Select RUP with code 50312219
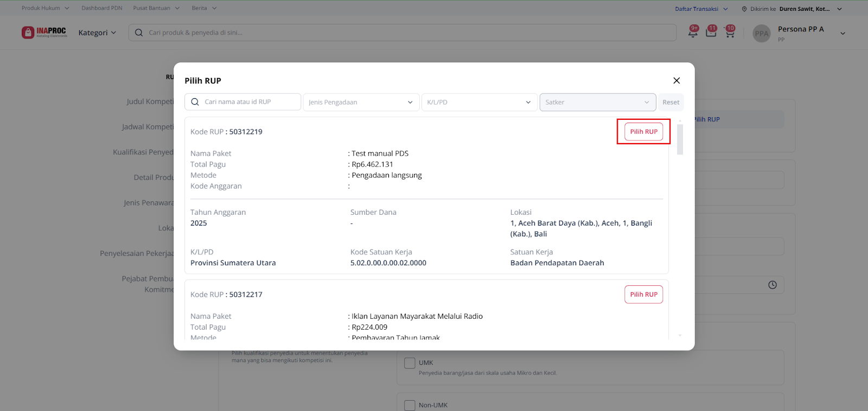868x411 pixels. (x=643, y=132)
